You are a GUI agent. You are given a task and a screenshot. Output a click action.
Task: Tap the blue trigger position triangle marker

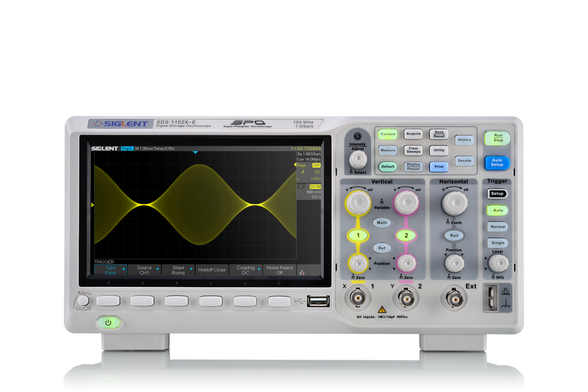coord(195,153)
